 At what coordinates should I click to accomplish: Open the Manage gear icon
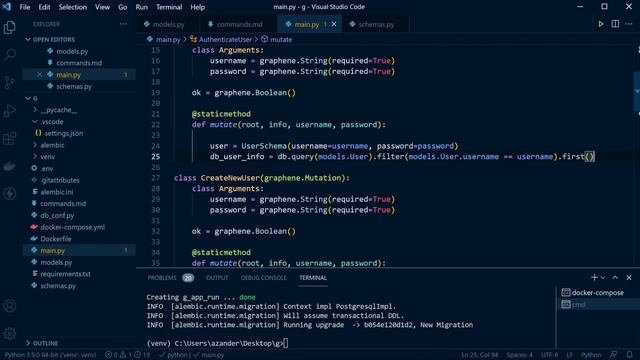9,333
